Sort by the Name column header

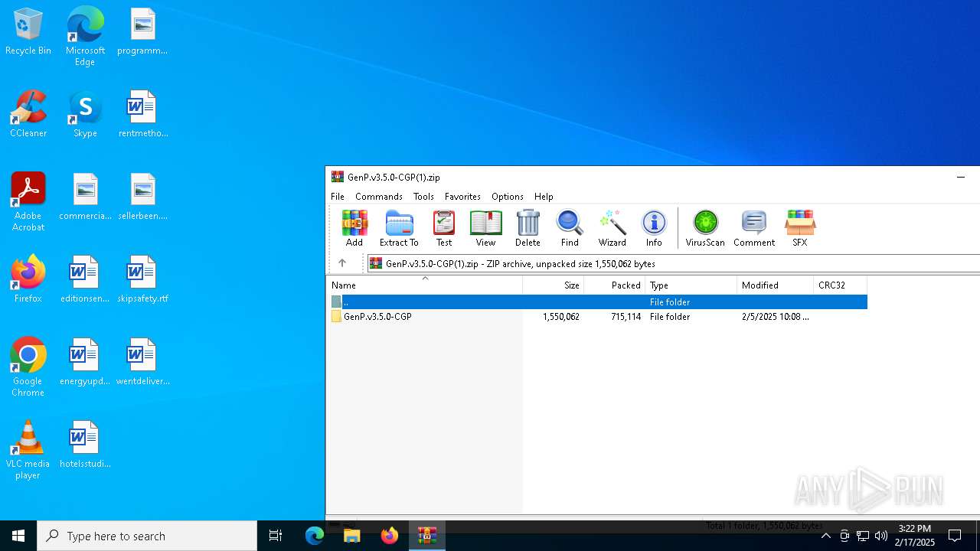(425, 285)
